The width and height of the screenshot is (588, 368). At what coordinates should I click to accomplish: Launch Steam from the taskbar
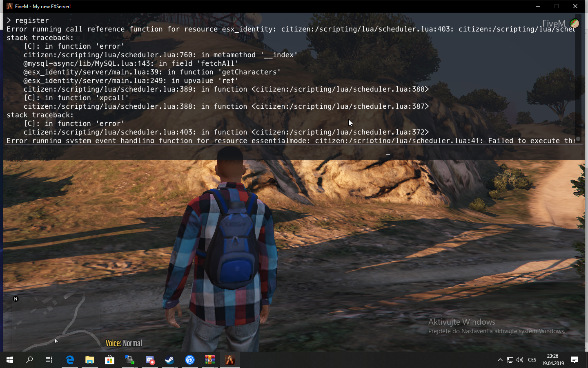[170, 360]
